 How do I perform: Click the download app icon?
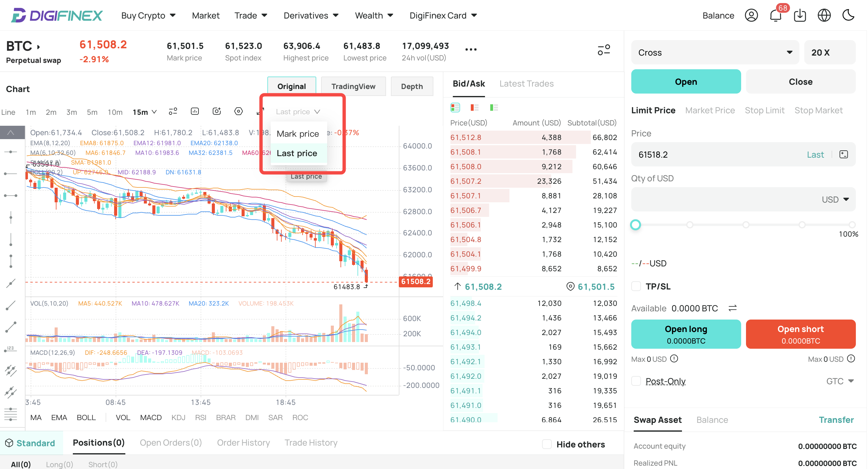point(800,15)
